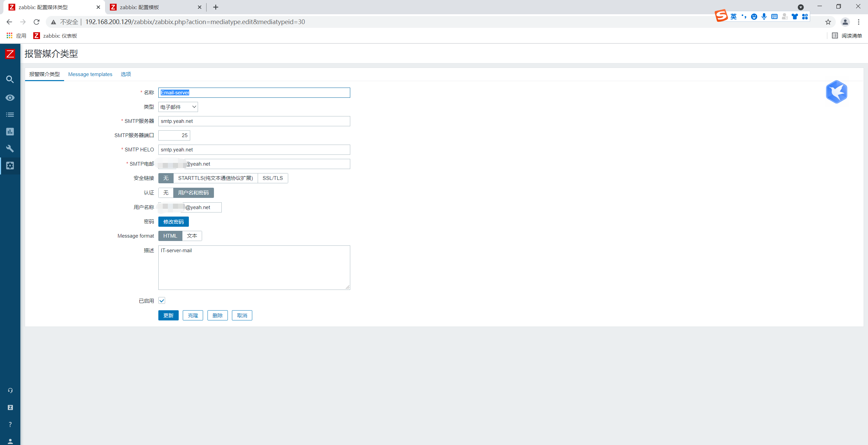Click the Support headset icon
The image size is (868, 445).
[10, 390]
